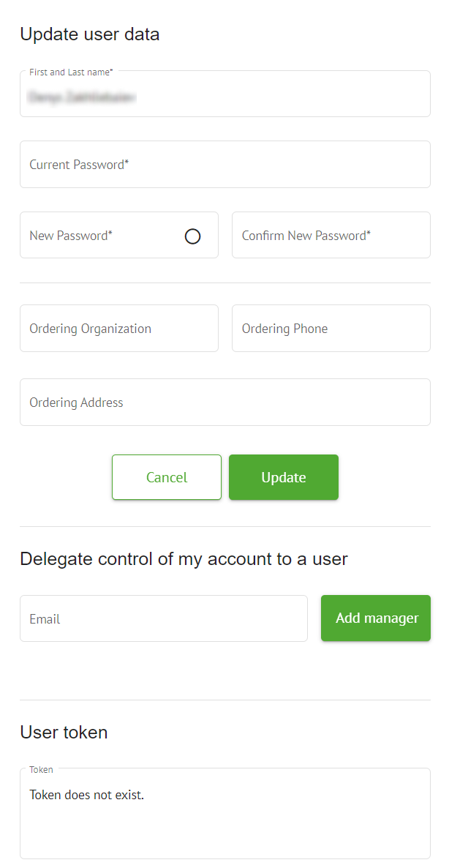
Task: Click the Current Password input
Action: [x=224, y=165]
